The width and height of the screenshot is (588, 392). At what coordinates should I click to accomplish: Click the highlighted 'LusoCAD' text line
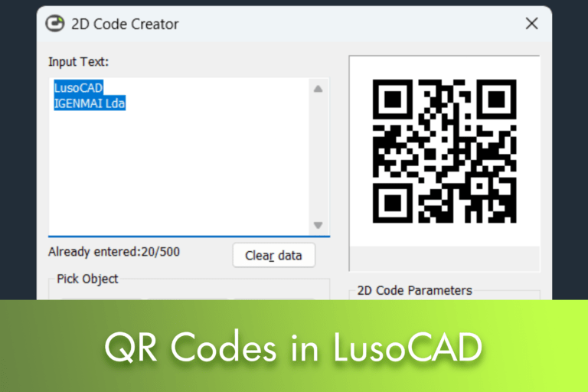point(78,87)
